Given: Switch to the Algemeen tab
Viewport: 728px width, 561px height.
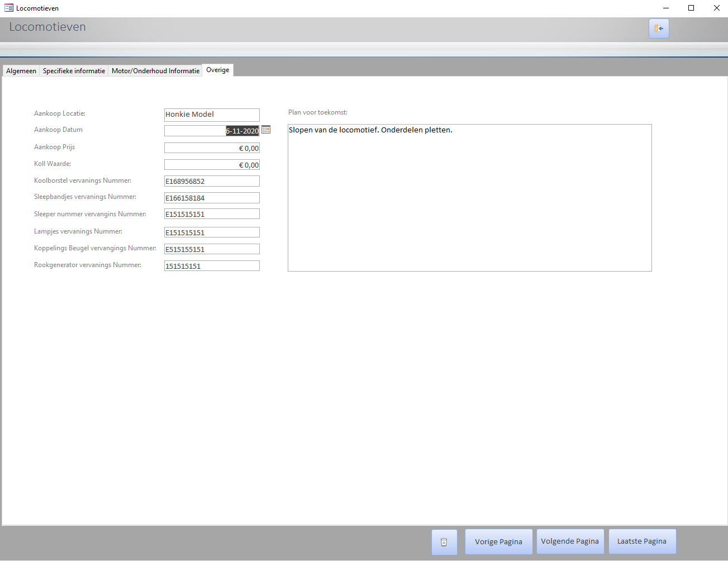Looking at the screenshot, I should coord(21,71).
